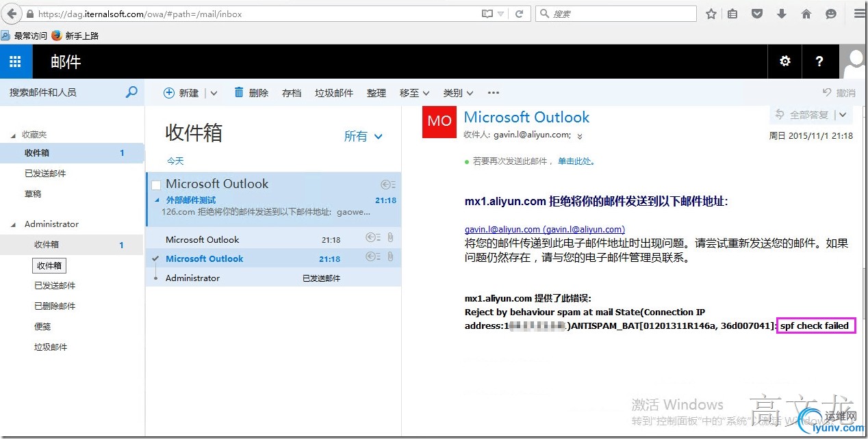Screen dimensions: 868x439
Task: Click 整理 sweep in mail toolbar
Action: pos(376,93)
